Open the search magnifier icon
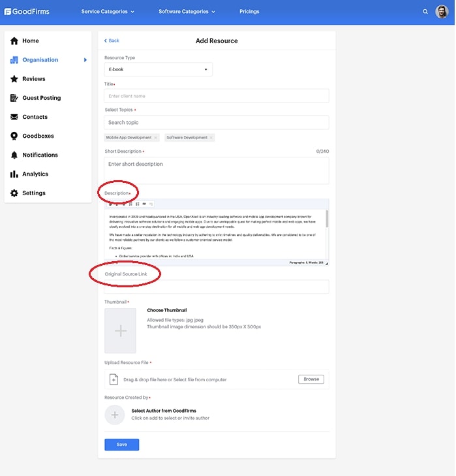The height and width of the screenshot is (476, 456). [425, 12]
